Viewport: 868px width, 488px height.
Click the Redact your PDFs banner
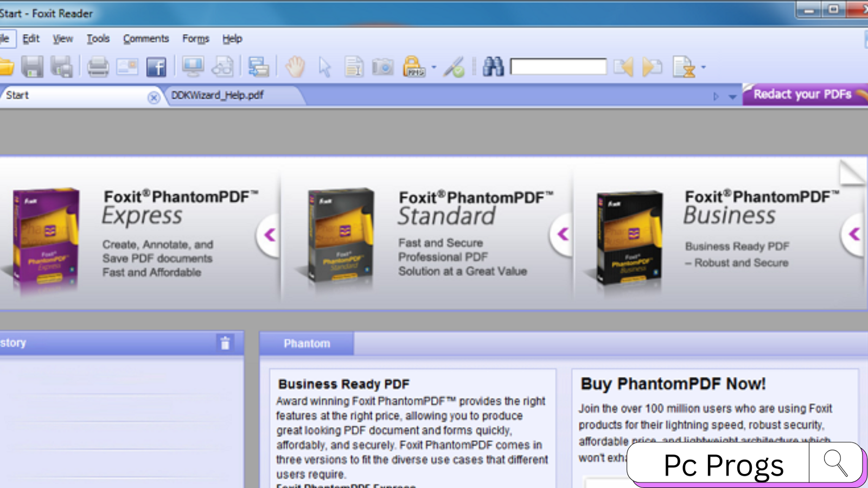tap(805, 94)
